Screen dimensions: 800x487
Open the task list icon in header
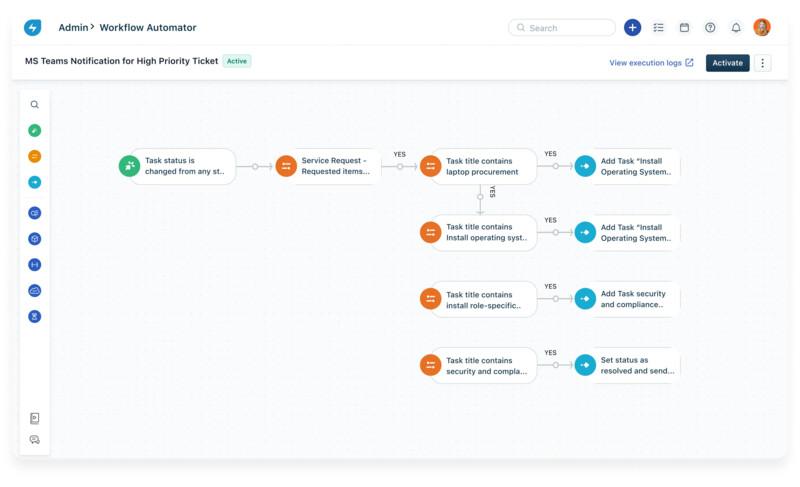click(x=658, y=28)
